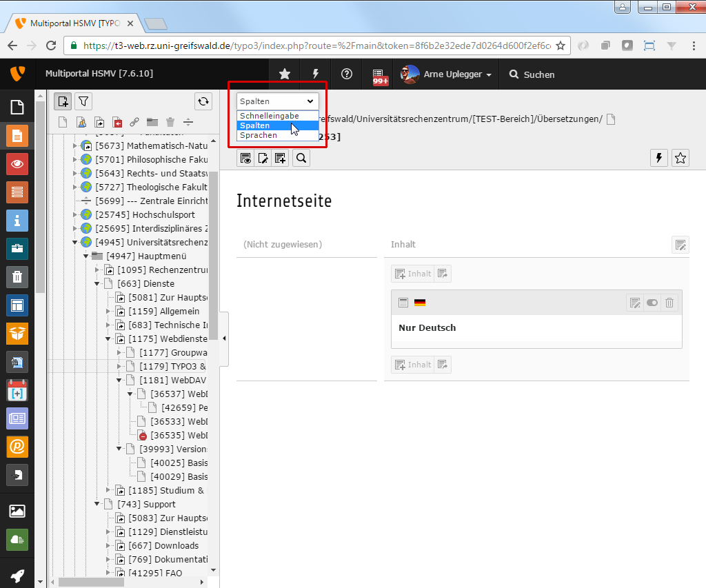The image size is (706, 588).
Task: Collapse the [4945] Universitätsrechenzentrum tree node
Action: (75, 242)
